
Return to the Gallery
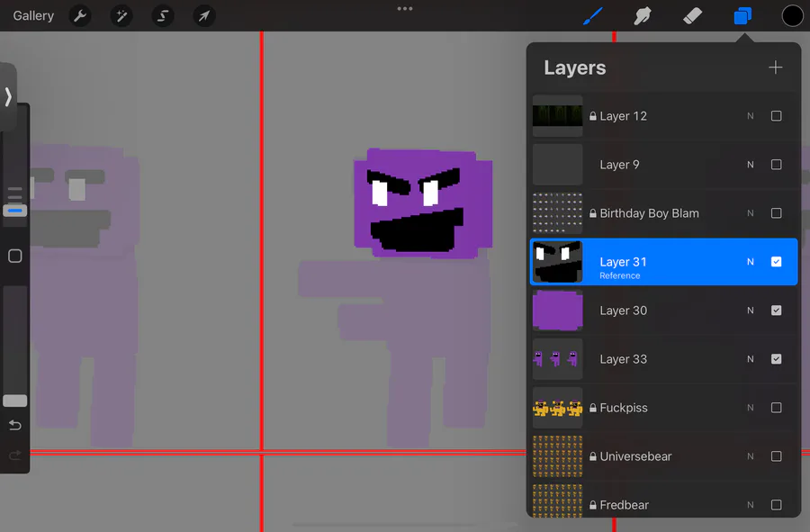coord(33,16)
